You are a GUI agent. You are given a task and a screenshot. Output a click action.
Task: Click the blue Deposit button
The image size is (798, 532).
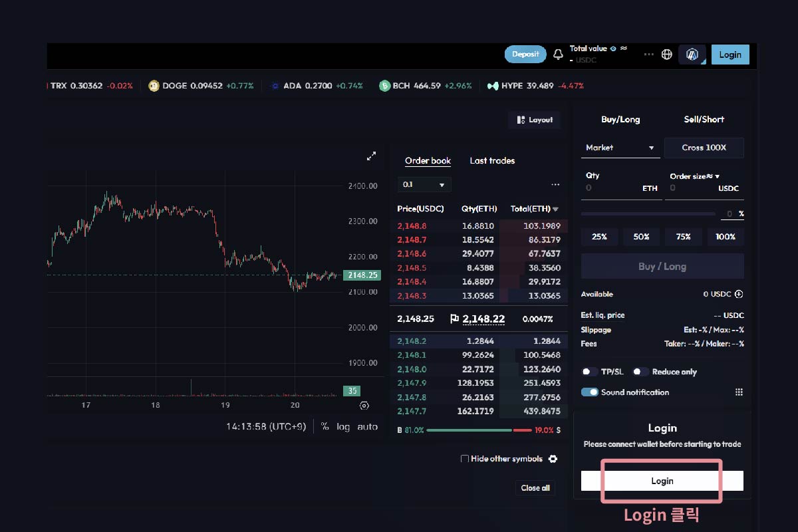525,55
